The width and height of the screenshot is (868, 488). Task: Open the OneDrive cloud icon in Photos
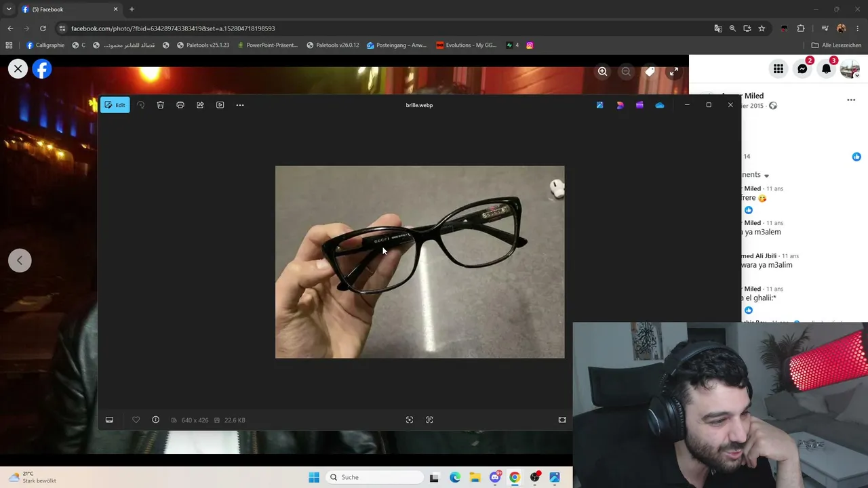[660, 105]
